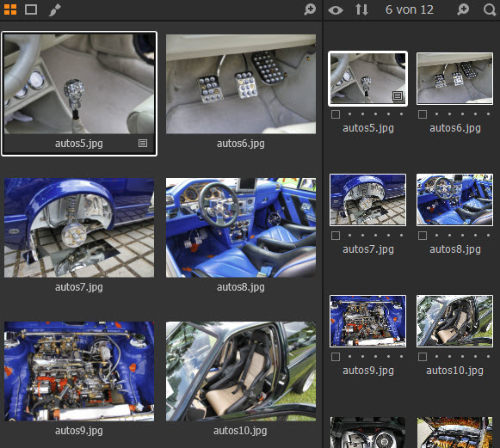The width and height of the screenshot is (500, 448).
Task: Tick the checkbox under small autos6.jpg
Action: [422, 114]
